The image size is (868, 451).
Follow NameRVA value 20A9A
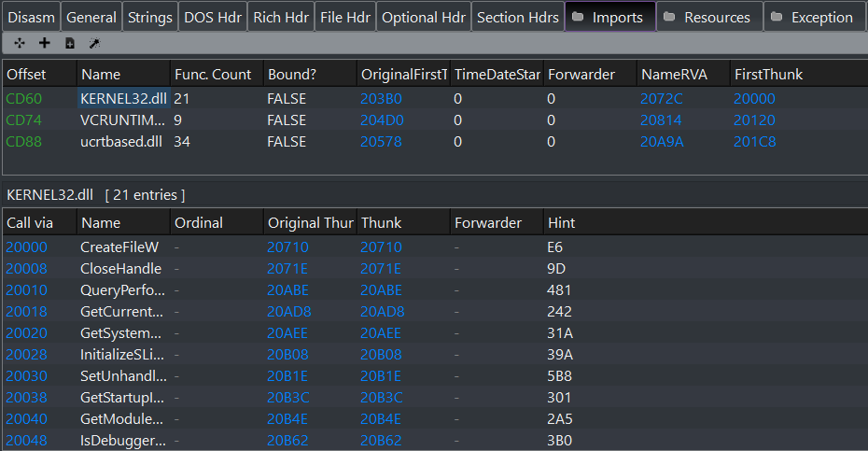(662, 142)
